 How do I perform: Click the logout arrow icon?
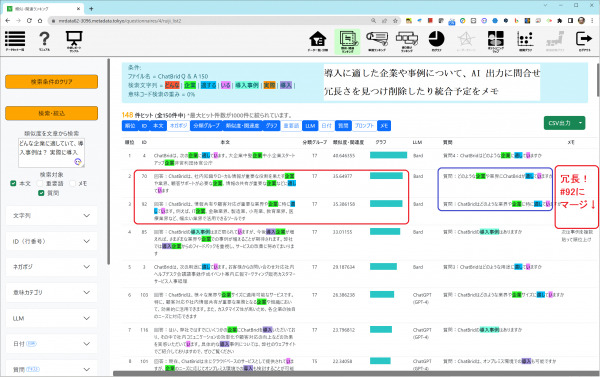[584, 41]
